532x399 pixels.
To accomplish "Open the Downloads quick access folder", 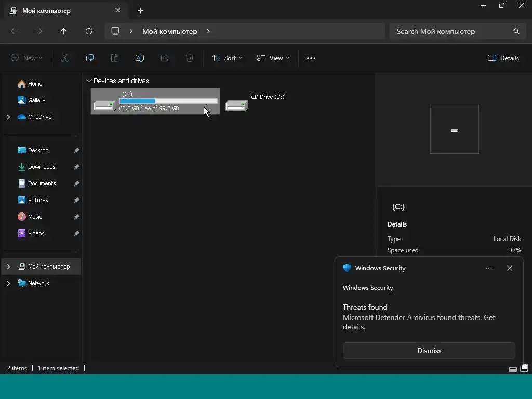I will (36, 167).
